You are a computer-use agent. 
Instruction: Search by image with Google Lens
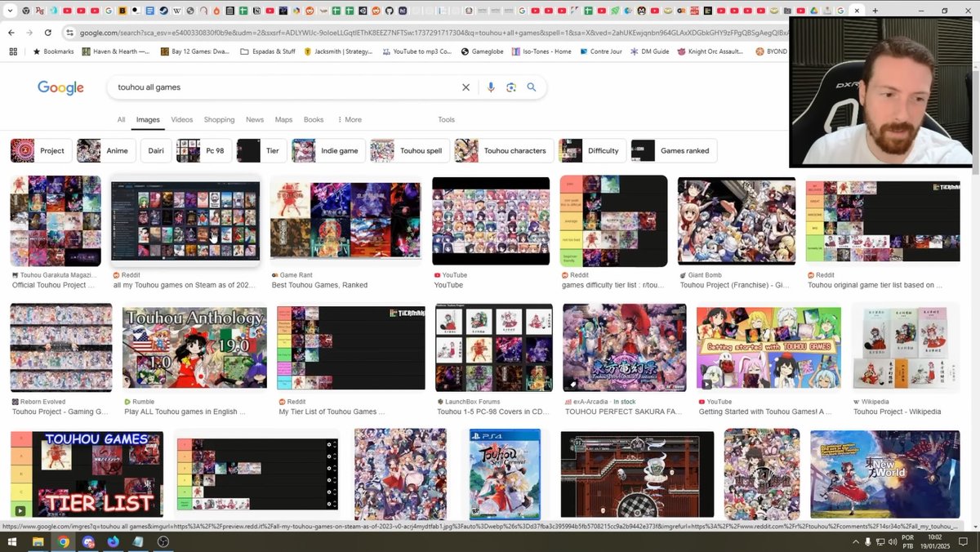511,87
